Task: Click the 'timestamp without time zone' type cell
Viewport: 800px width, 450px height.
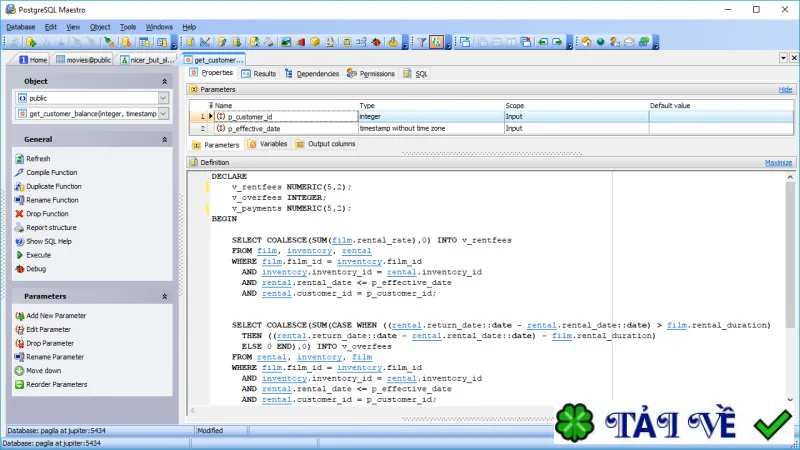Action: 431,129
